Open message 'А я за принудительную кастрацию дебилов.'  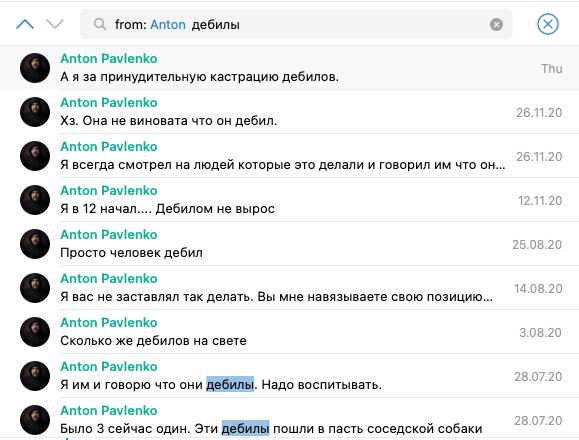[x=290, y=68]
